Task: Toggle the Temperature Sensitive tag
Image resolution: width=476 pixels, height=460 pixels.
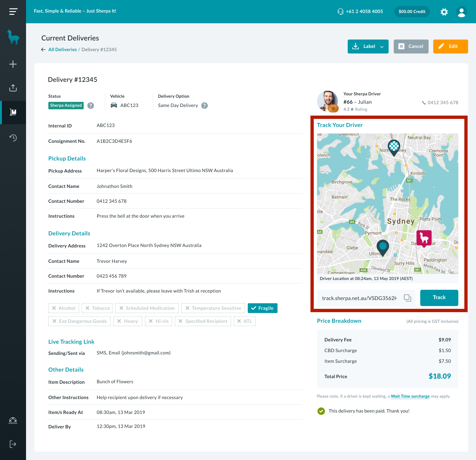Action: [x=213, y=308]
